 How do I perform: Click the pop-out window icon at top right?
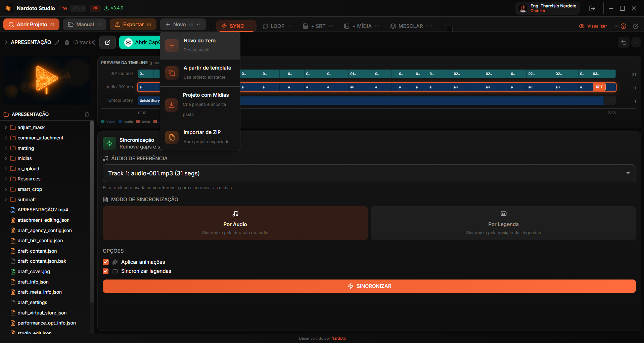click(636, 26)
